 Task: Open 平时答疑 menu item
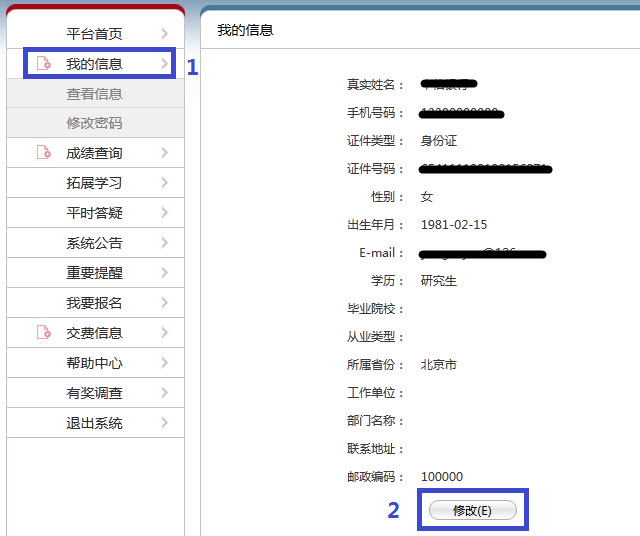pos(96,213)
